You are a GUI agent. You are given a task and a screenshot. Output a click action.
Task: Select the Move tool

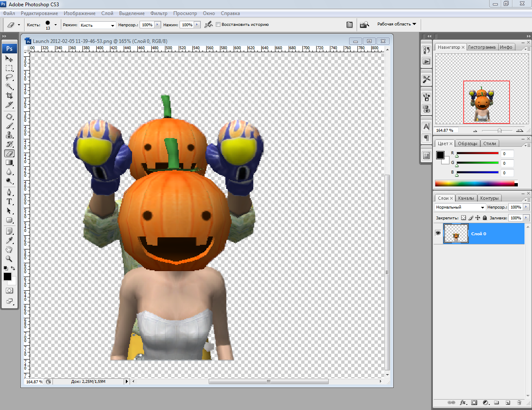9,59
